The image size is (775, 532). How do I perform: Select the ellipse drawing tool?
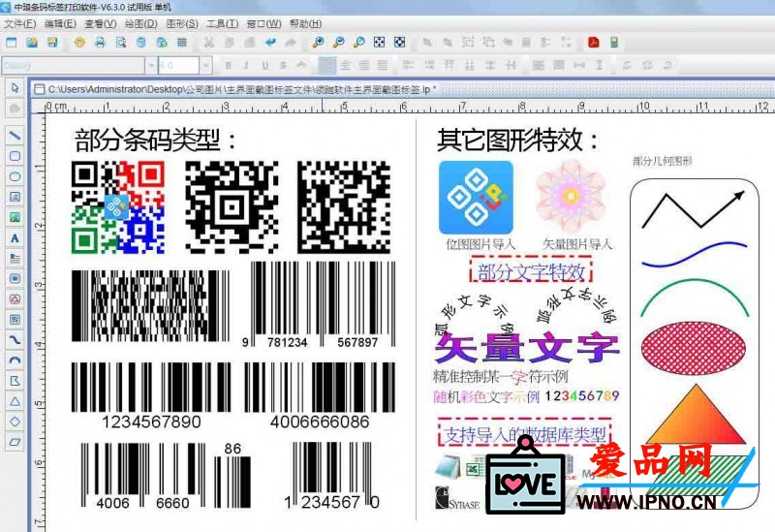pos(15,176)
